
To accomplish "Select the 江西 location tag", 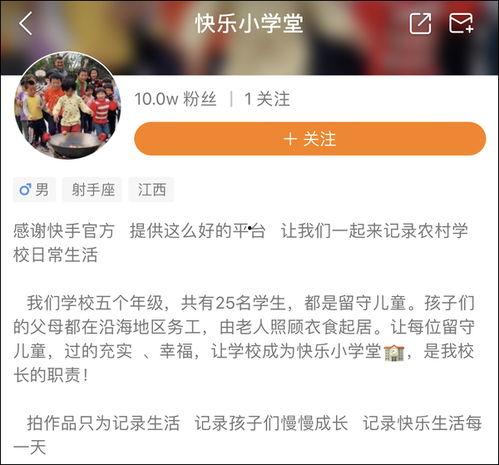I will pos(152,190).
